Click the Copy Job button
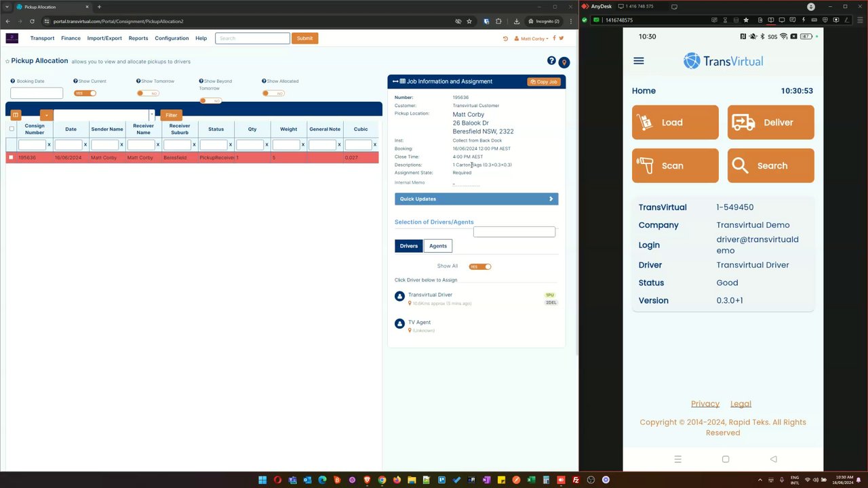Image resolution: width=868 pixels, height=488 pixels. [x=544, y=81]
